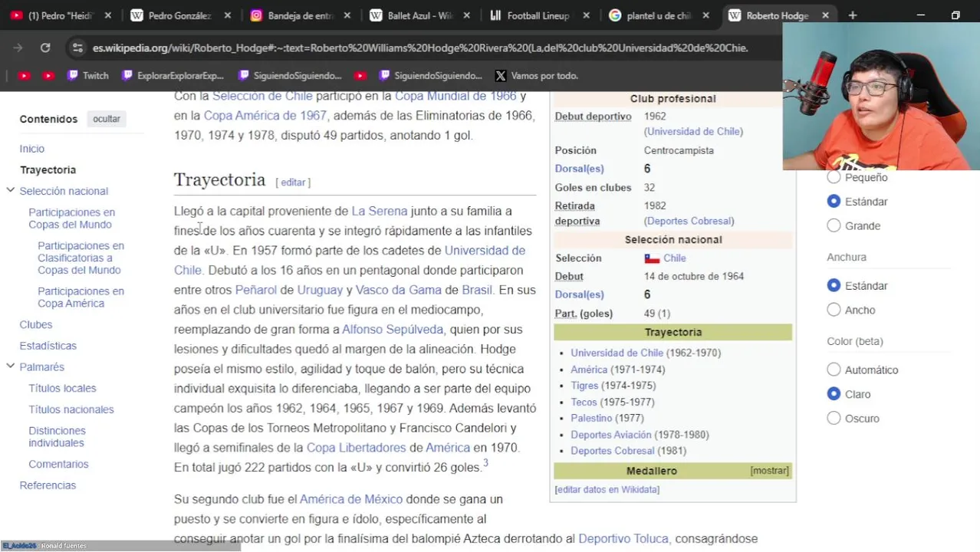Click editar datos en Wikidata link
Screen dimensions: 980x552
[607, 489]
